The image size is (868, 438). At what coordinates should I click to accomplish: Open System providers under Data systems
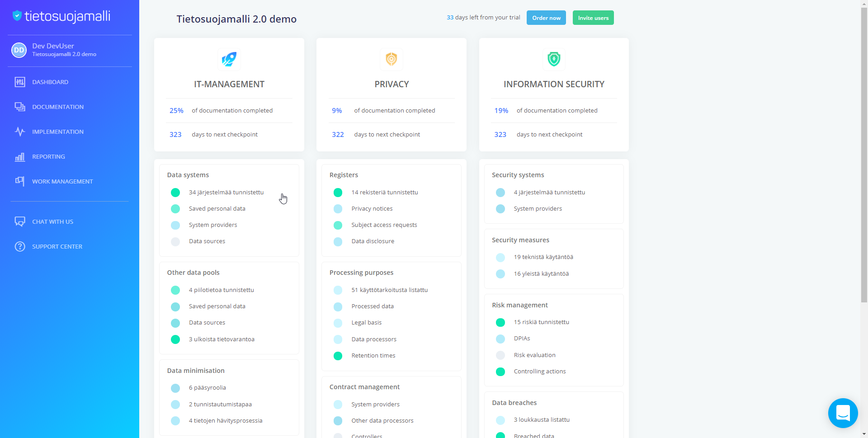coord(213,225)
